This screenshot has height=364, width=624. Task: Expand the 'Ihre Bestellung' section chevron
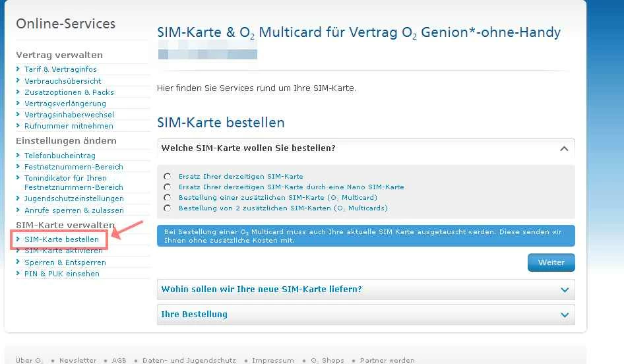click(564, 315)
